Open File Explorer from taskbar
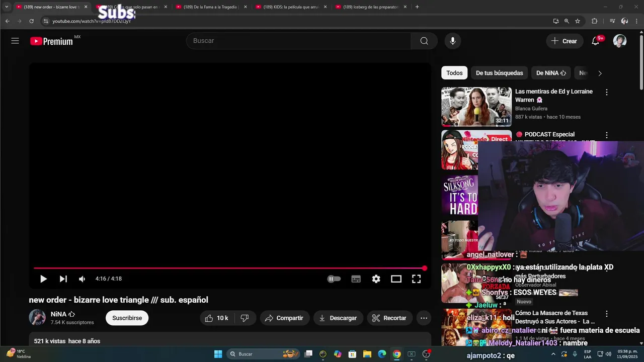The width and height of the screenshot is (644, 362). tap(367, 354)
